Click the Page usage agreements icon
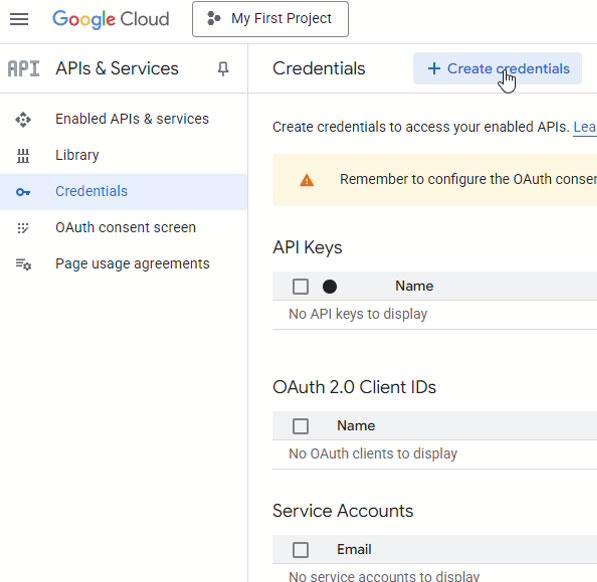This screenshot has width=597, height=582. [x=23, y=264]
